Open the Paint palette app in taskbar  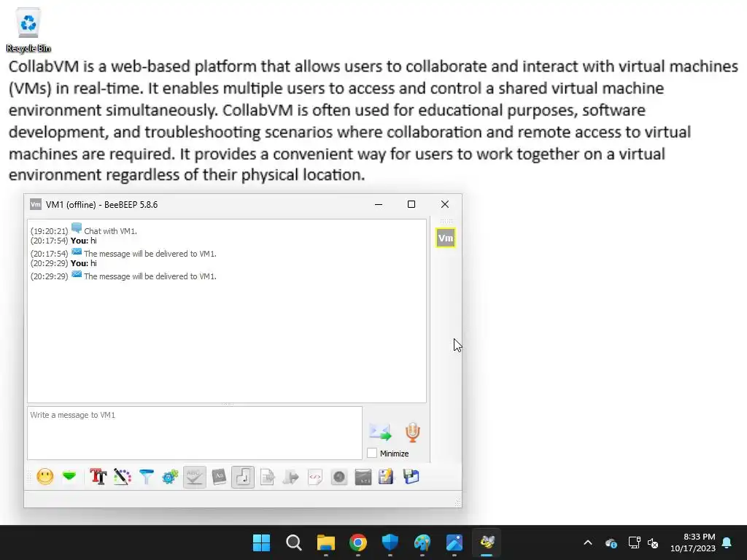422,542
